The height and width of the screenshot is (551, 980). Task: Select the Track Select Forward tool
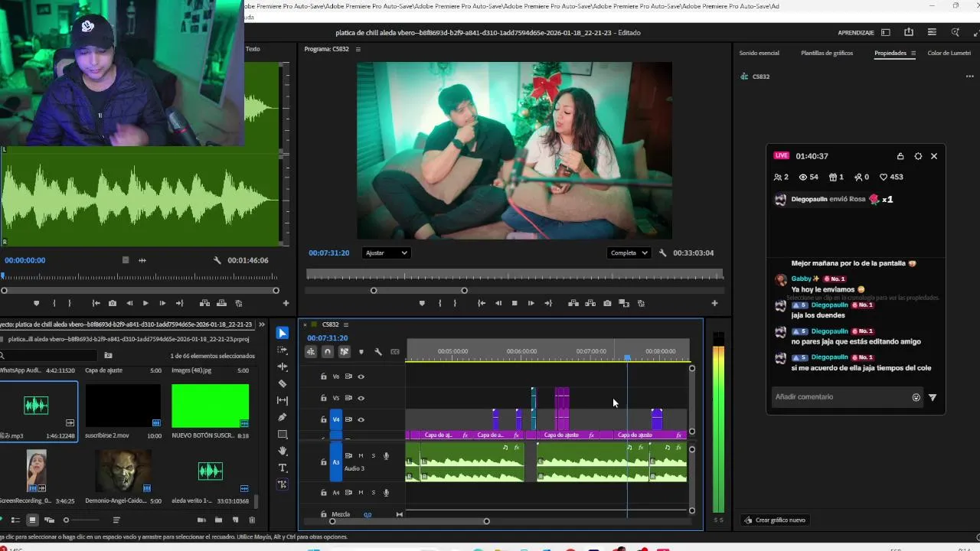tap(283, 350)
